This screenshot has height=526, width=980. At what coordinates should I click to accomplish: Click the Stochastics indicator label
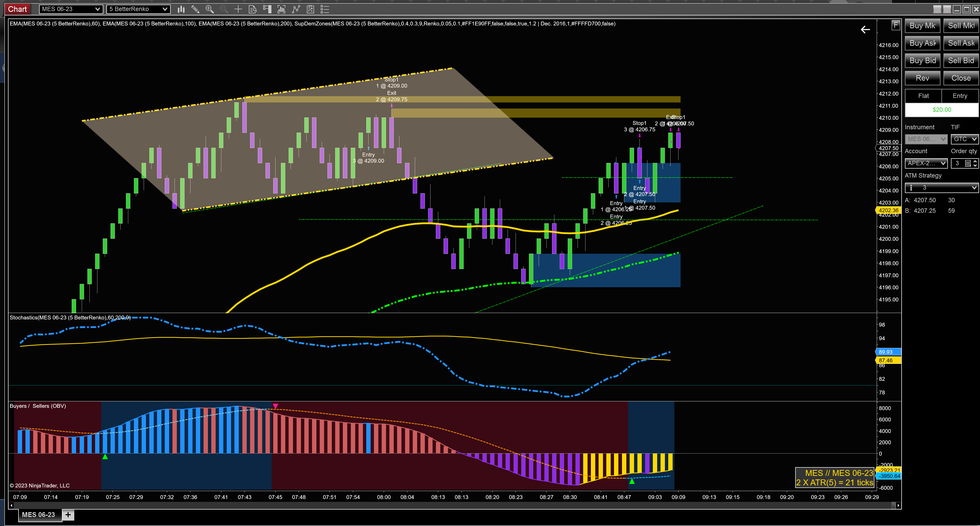70,318
